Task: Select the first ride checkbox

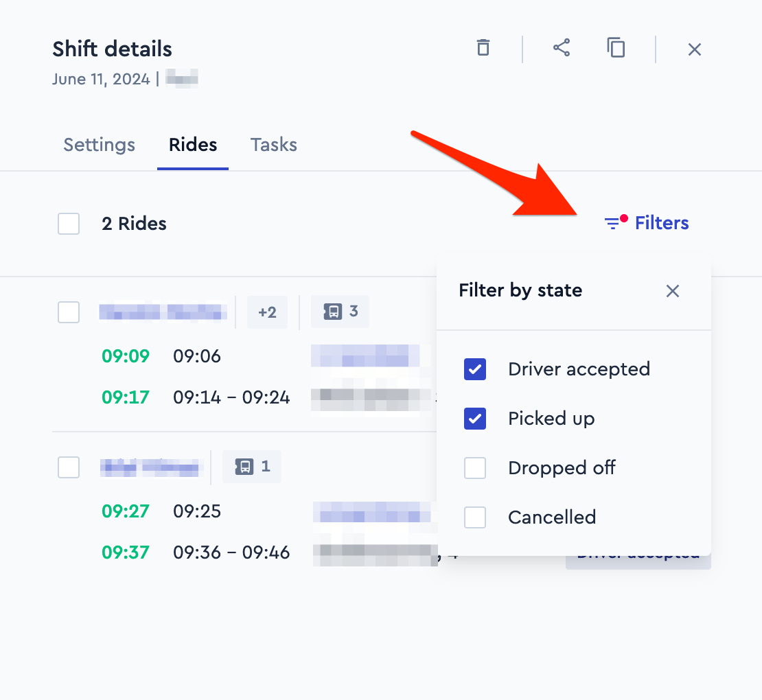Action: [69, 312]
